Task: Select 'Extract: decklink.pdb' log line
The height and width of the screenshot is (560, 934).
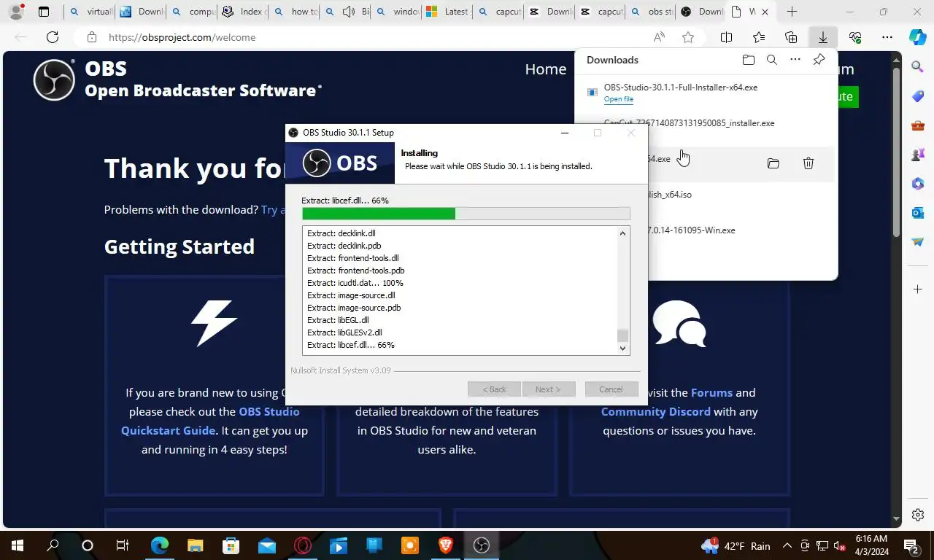Action: click(344, 246)
